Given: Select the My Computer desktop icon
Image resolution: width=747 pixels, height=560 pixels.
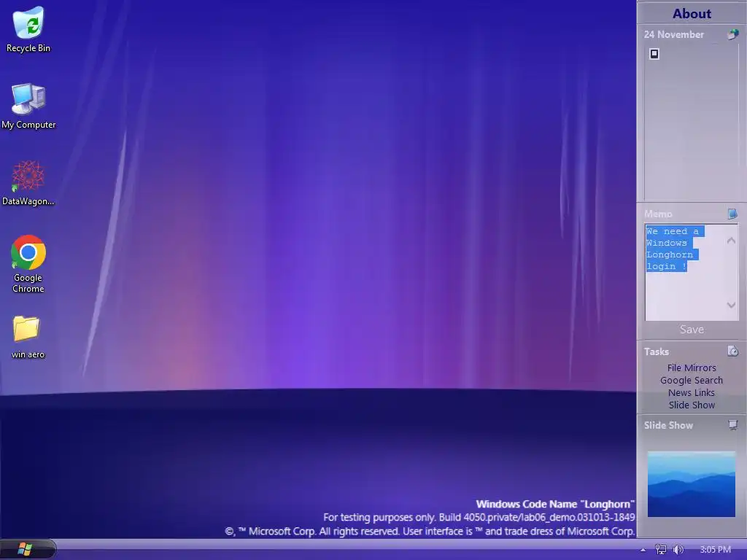Looking at the screenshot, I should tap(28, 106).
